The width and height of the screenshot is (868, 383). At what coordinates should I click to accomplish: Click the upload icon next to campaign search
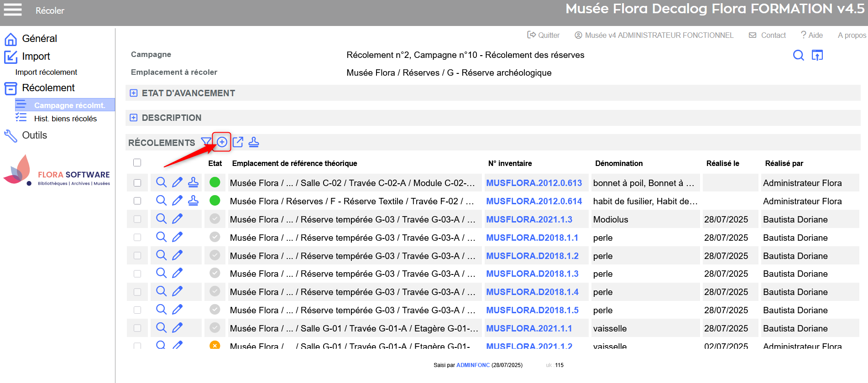pos(817,55)
